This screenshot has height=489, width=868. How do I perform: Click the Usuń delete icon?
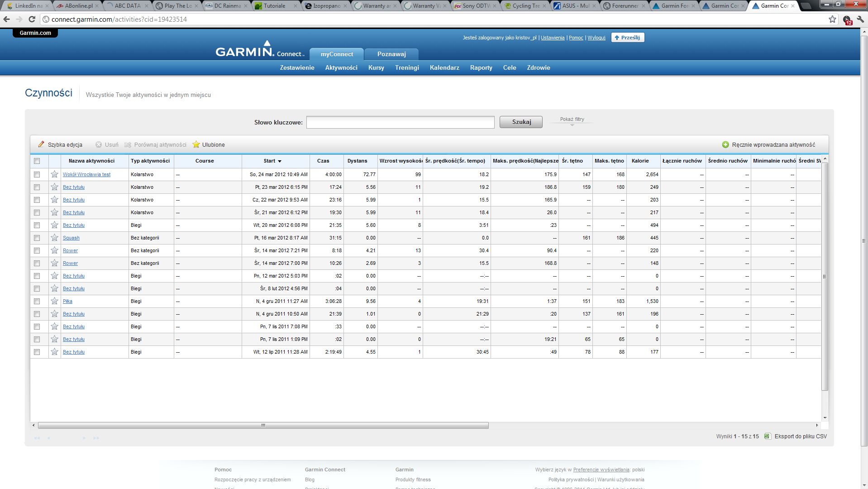[99, 145]
